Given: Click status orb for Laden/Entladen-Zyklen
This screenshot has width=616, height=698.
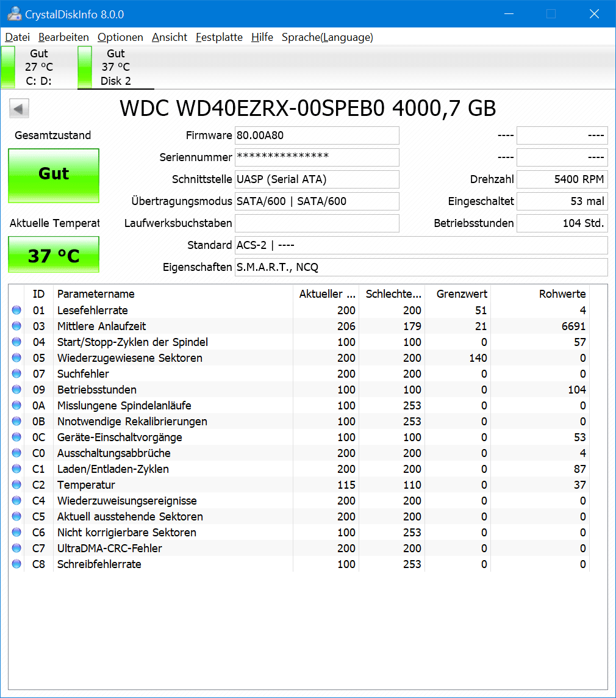Looking at the screenshot, I should point(16,469).
